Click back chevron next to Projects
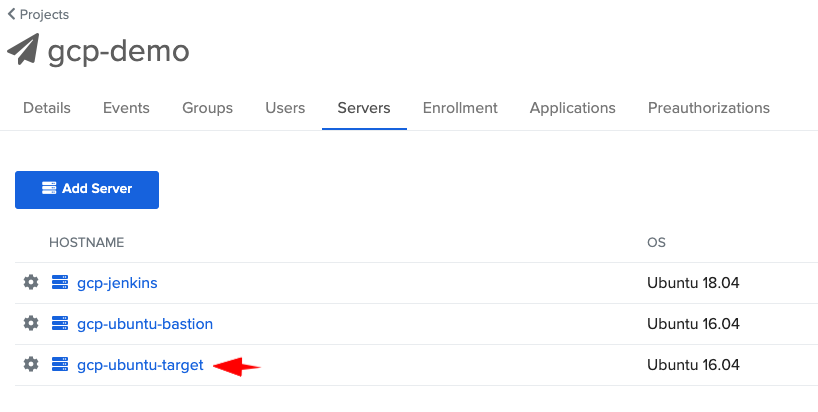This screenshot has height=412, width=818. point(11,15)
